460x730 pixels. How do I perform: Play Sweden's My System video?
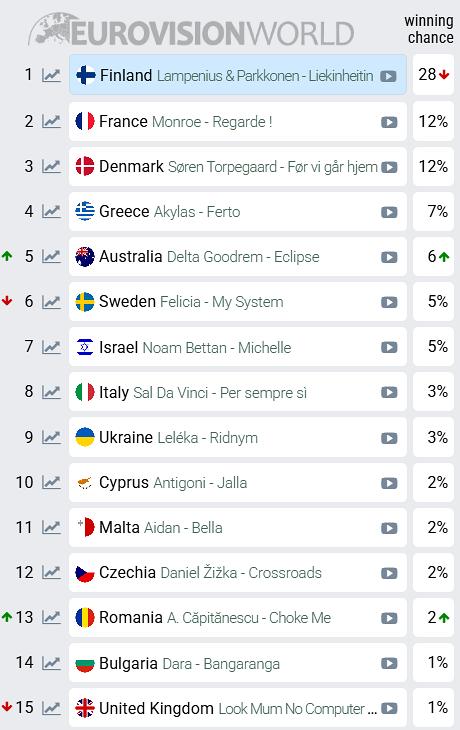click(x=389, y=303)
